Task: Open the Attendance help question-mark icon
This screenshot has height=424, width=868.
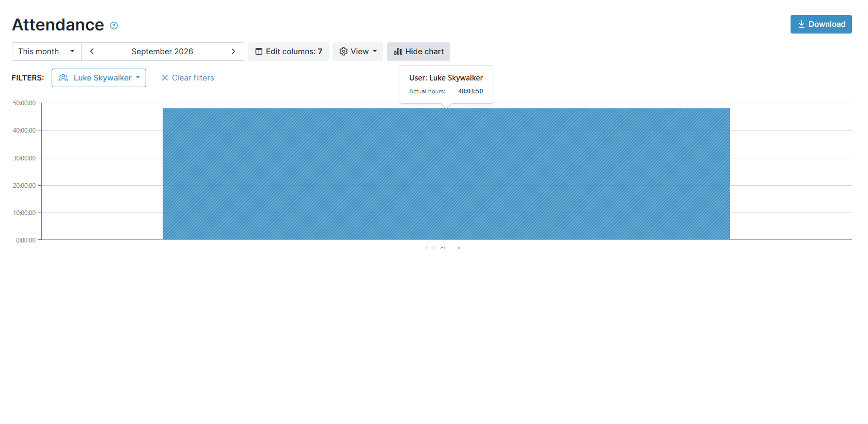Action: 114,25
